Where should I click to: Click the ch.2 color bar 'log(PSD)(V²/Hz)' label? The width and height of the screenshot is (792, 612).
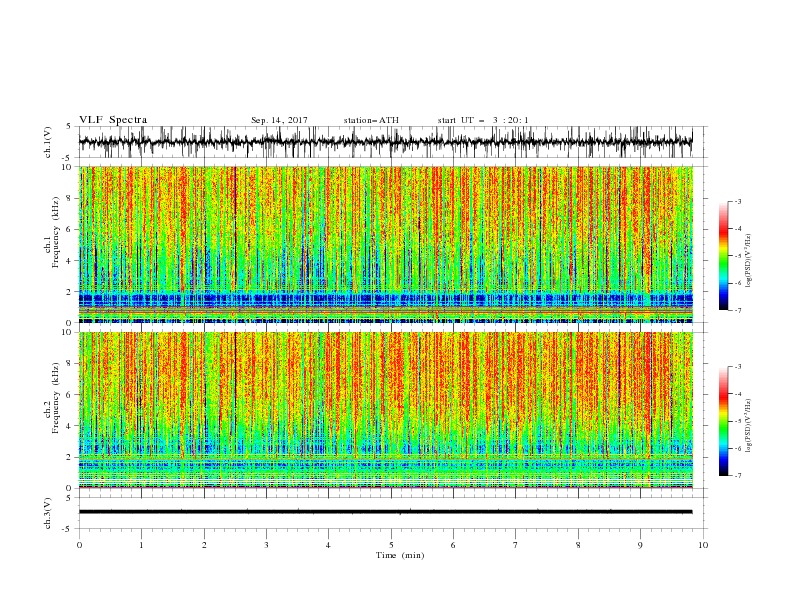click(748, 427)
